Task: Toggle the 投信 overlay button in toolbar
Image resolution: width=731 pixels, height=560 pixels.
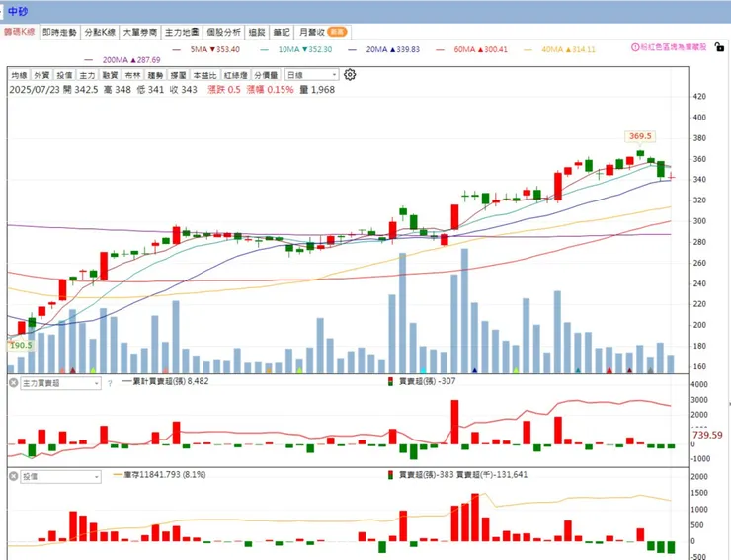Action: pos(64,75)
